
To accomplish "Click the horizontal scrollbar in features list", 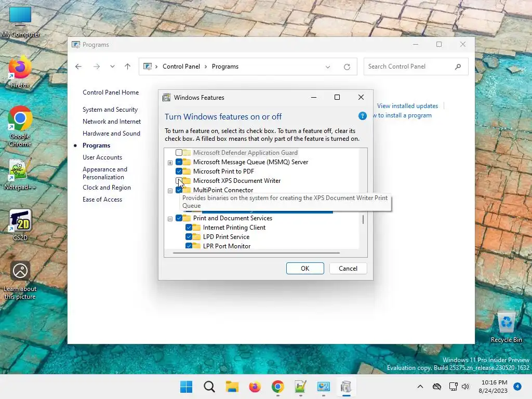I will click(256, 253).
